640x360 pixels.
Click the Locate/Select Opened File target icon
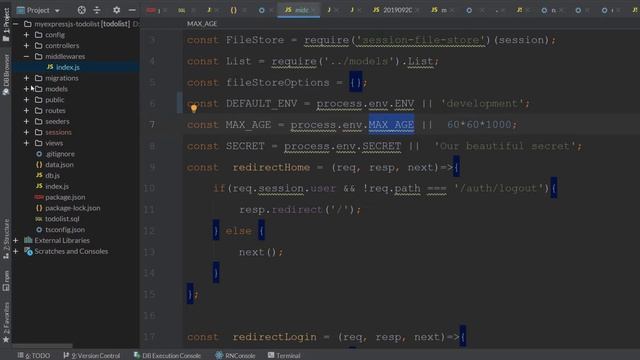coord(82,10)
